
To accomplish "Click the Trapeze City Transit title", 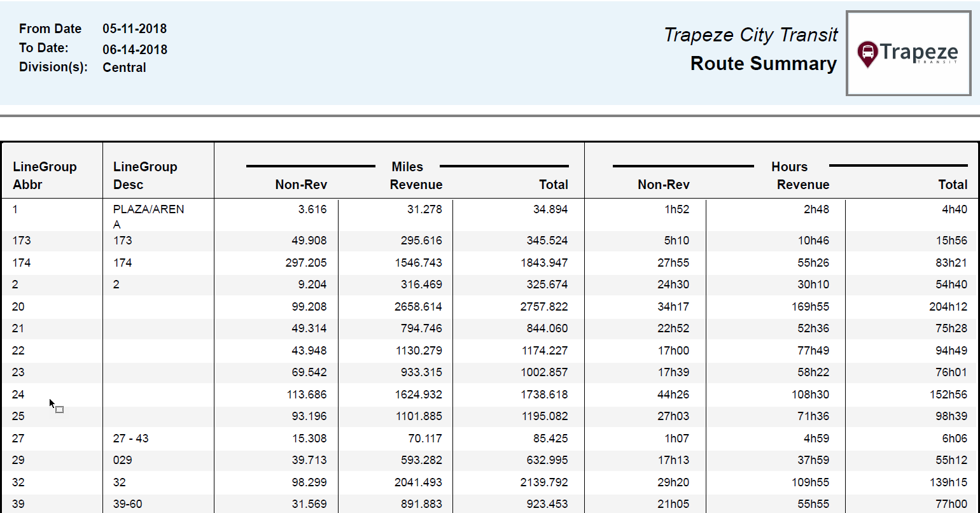I will [751, 34].
